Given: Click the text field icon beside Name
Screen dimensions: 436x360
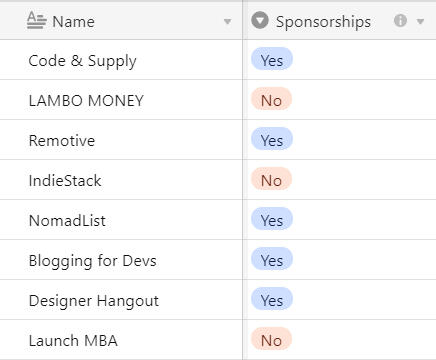Looking at the screenshot, I should click(x=36, y=21).
